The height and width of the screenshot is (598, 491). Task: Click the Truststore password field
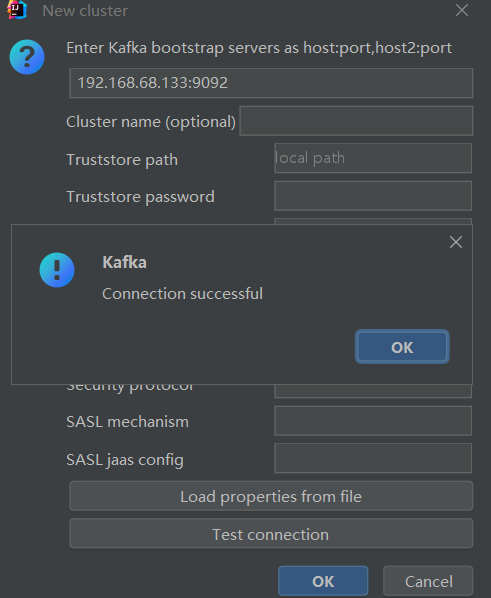[x=373, y=196]
